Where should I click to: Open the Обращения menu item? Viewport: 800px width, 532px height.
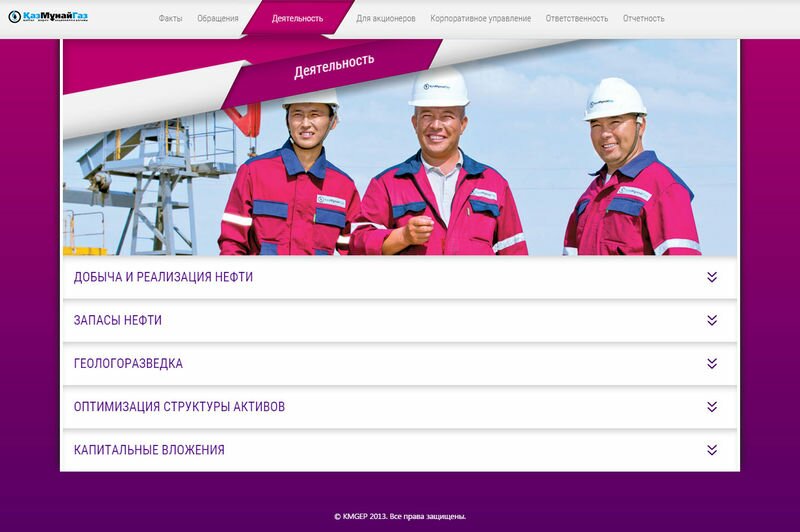[218, 18]
